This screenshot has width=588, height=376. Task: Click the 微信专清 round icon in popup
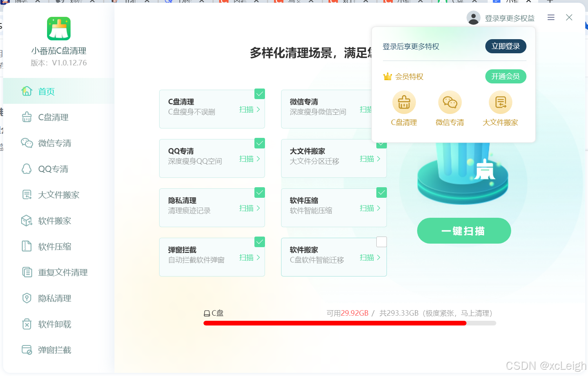[450, 103]
